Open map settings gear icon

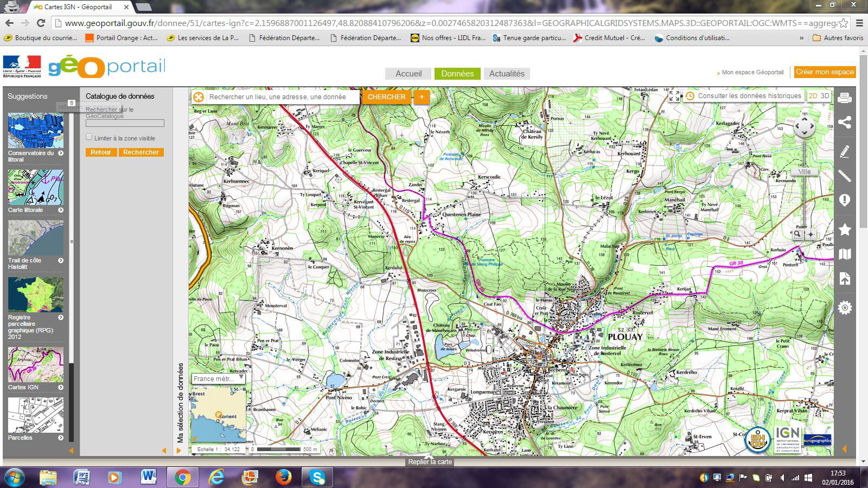click(845, 308)
